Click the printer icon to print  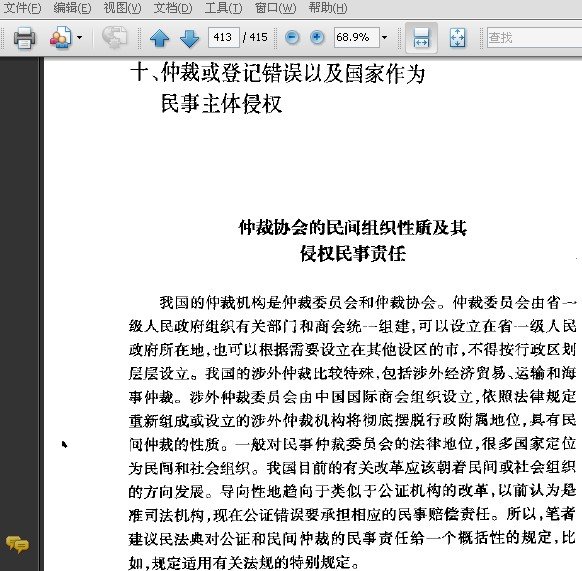tap(24, 37)
